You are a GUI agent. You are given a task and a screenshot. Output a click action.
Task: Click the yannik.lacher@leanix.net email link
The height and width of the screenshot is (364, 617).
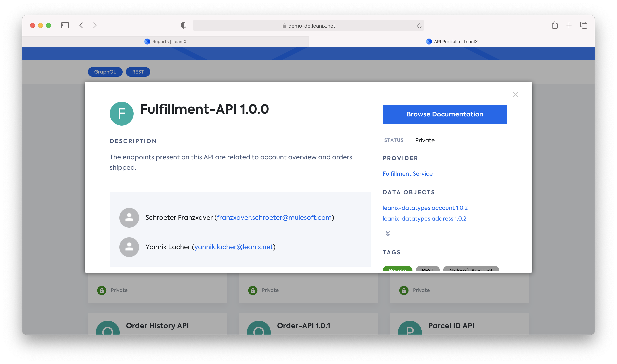click(234, 247)
